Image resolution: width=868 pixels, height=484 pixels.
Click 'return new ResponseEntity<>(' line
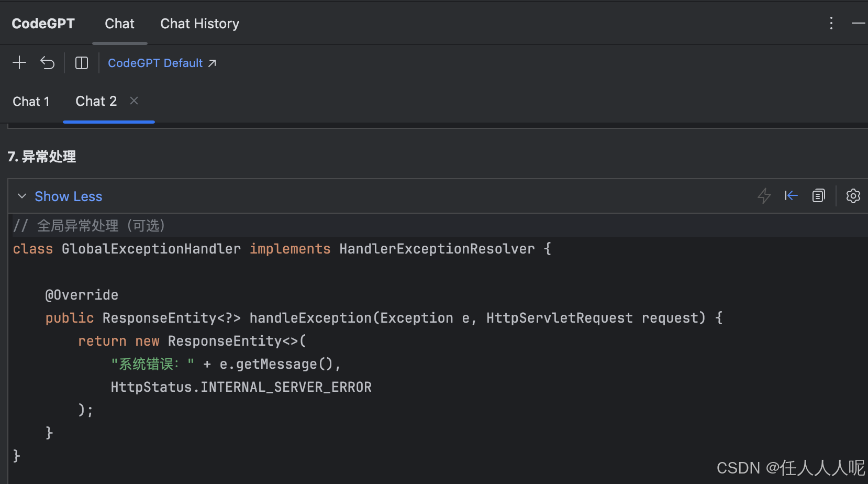[192, 341]
